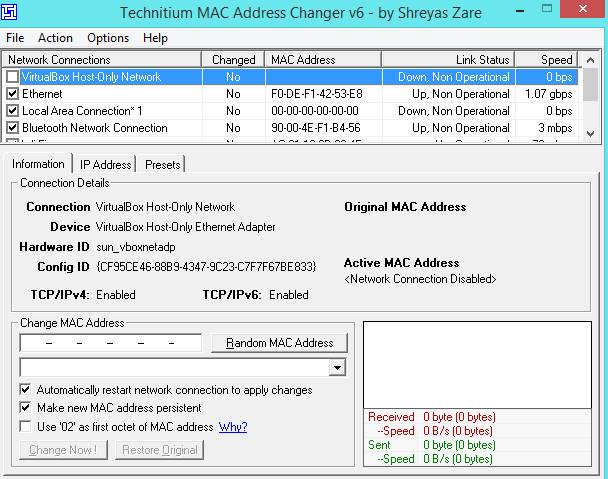Open the File menu
The image size is (608, 479).
point(15,38)
